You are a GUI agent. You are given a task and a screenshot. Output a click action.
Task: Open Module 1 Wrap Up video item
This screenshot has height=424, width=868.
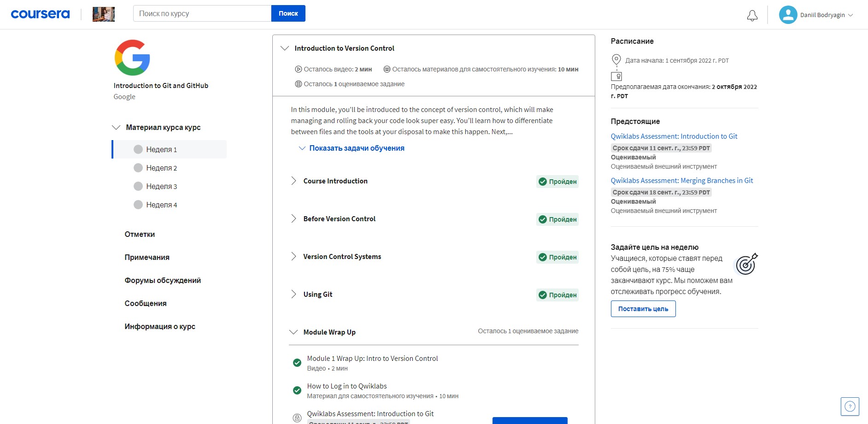click(372, 359)
